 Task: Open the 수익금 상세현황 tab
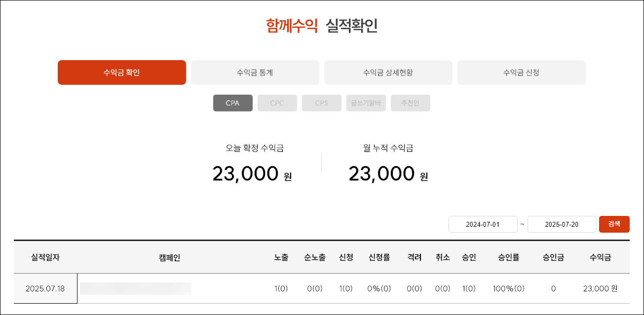tap(388, 72)
